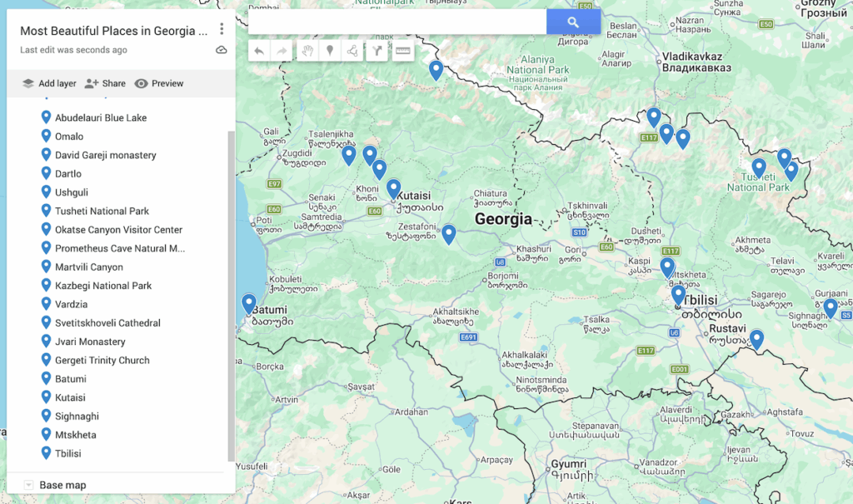The height and width of the screenshot is (504, 853).
Task: Click the map marker beside Zestafoni
Action: [x=448, y=234]
